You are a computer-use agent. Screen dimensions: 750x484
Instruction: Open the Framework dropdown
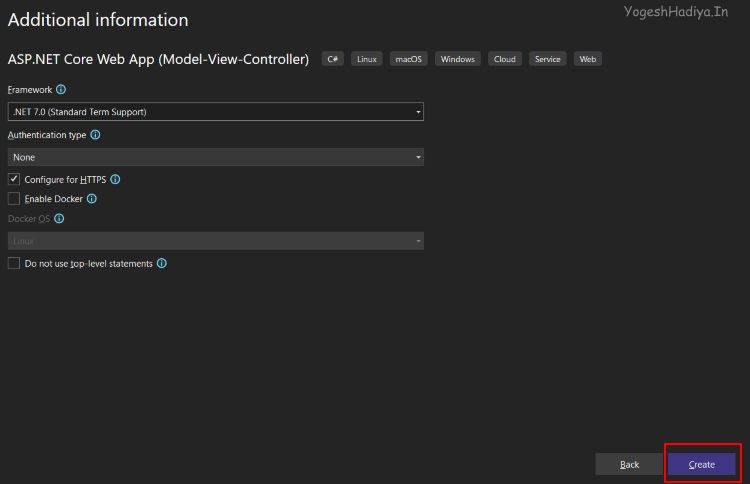click(215, 112)
